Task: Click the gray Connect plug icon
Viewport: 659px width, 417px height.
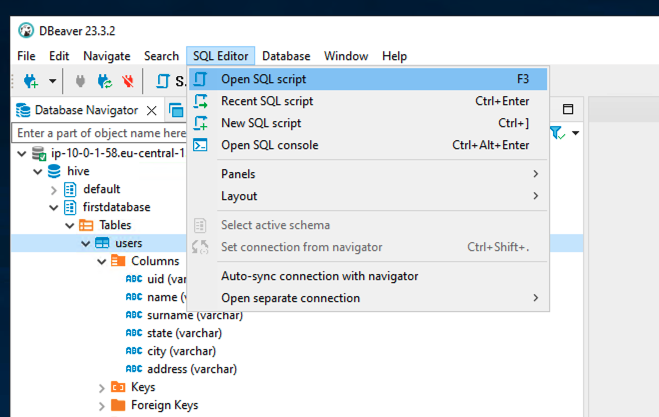Action: tap(80, 81)
